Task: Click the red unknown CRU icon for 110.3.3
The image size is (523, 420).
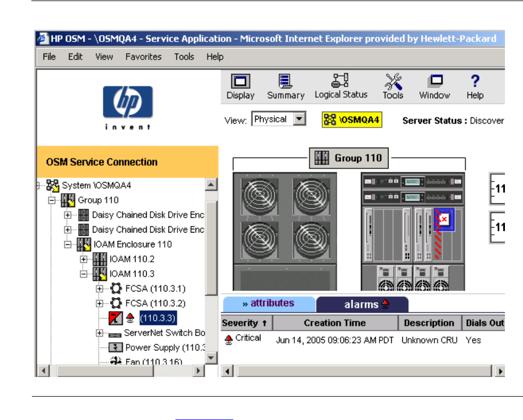Action: (115, 318)
